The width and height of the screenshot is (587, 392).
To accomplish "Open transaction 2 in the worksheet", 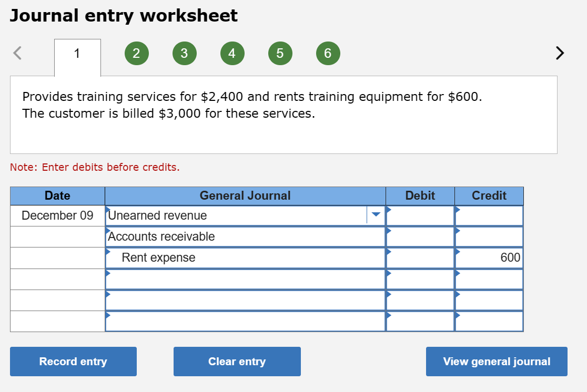I will (136, 53).
